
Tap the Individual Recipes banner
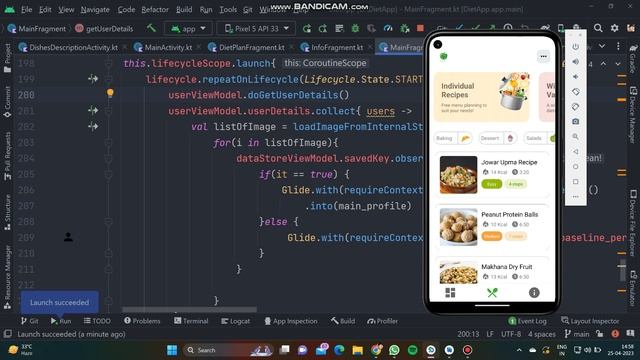click(482, 97)
